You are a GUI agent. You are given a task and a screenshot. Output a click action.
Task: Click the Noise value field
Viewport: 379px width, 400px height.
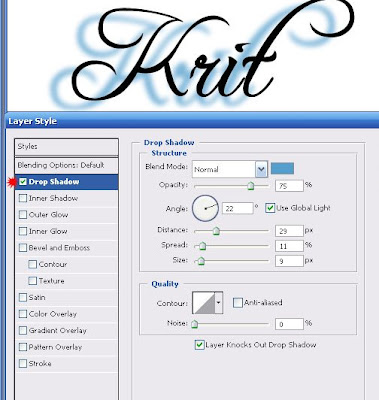289,324
